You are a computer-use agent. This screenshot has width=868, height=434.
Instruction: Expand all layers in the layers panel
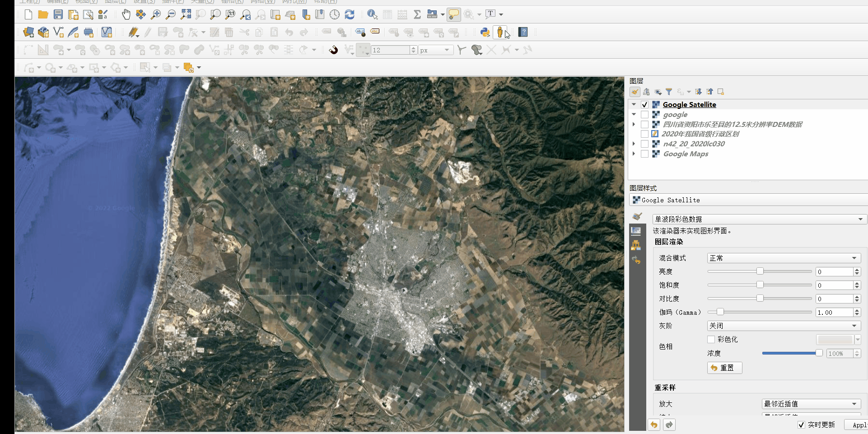698,92
